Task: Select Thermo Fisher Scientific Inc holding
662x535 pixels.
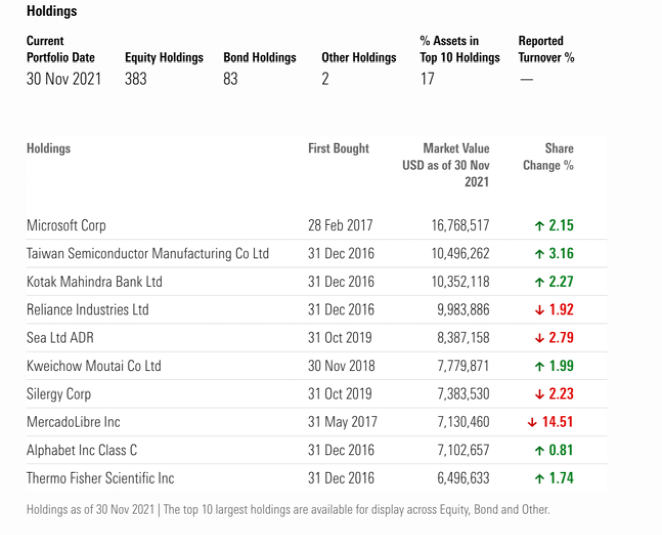Action: point(100,478)
